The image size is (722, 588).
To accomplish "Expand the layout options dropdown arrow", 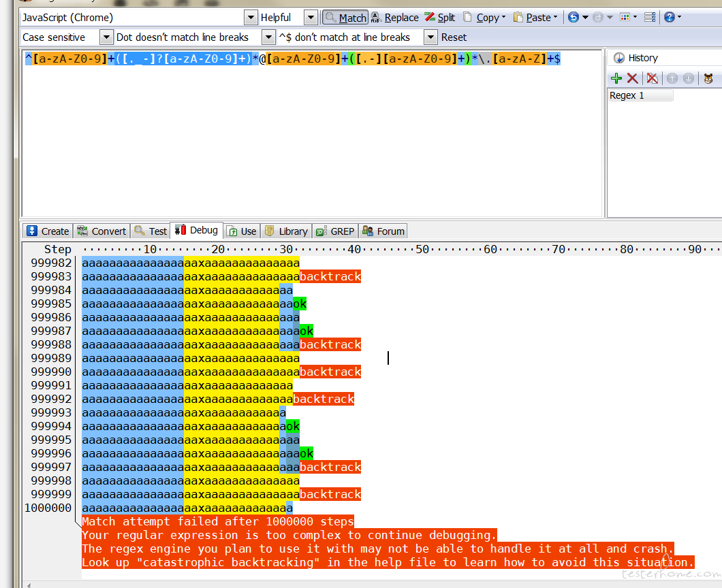I will (635, 18).
